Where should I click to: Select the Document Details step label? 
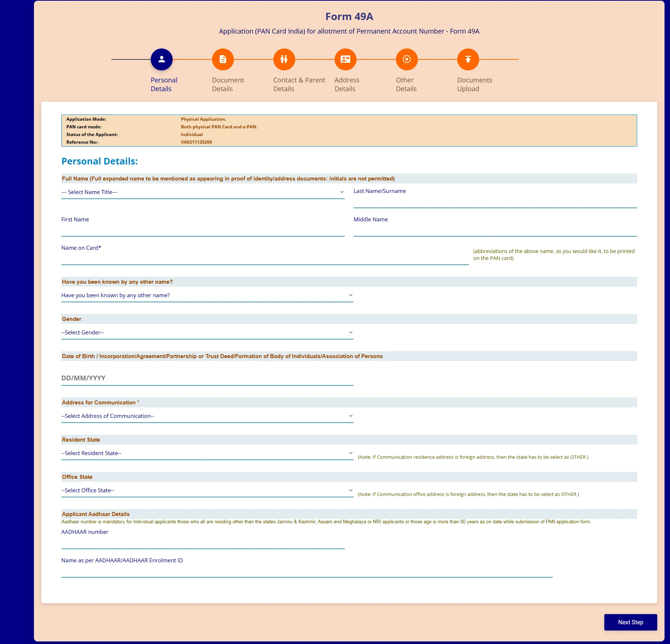click(227, 84)
